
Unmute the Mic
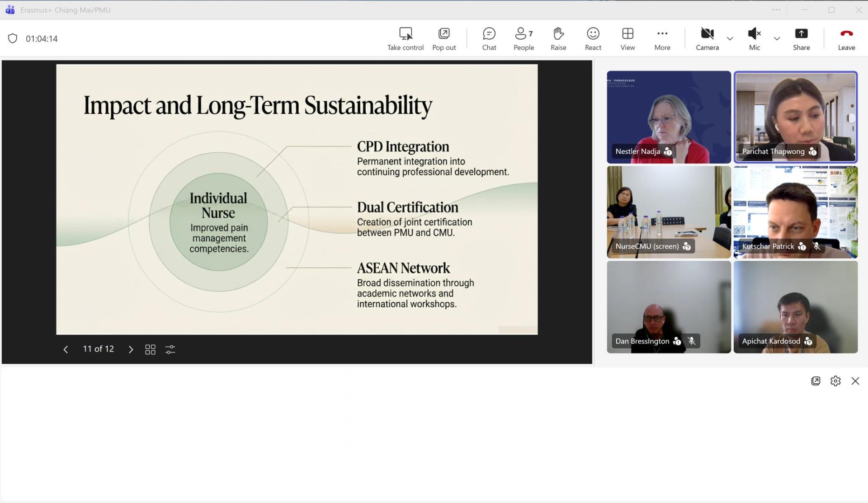[x=754, y=34]
